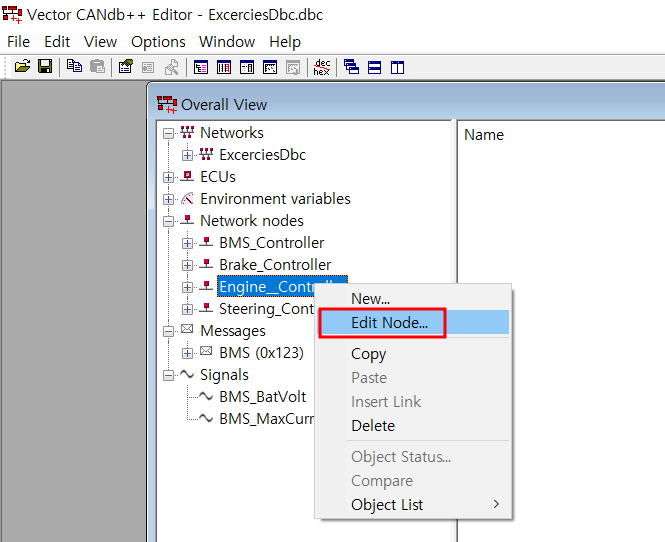Click the Messages envelope icon
The width and height of the screenshot is (665, 542).
[187, 329]
